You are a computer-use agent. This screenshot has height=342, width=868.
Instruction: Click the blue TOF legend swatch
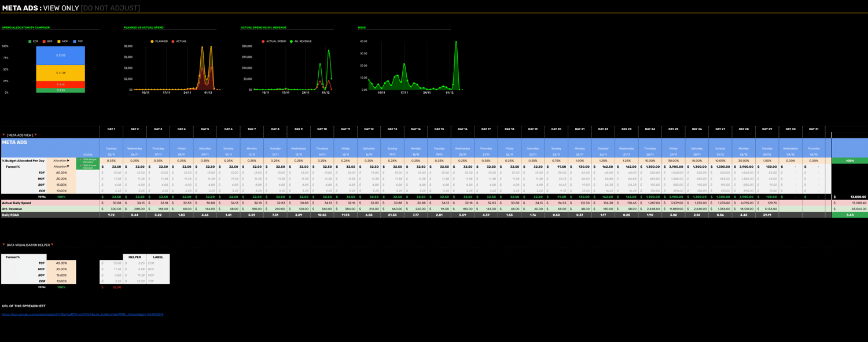75,42
